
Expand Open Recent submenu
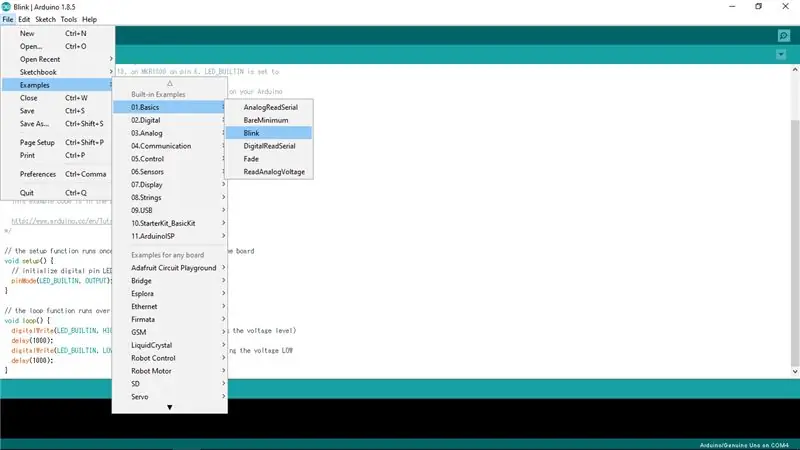click(x=57, y=59)
